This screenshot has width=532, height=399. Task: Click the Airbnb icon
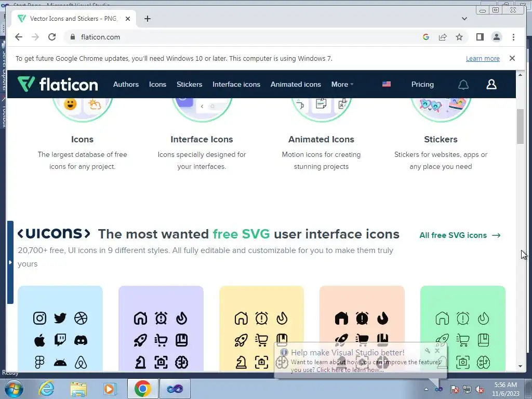81,362
